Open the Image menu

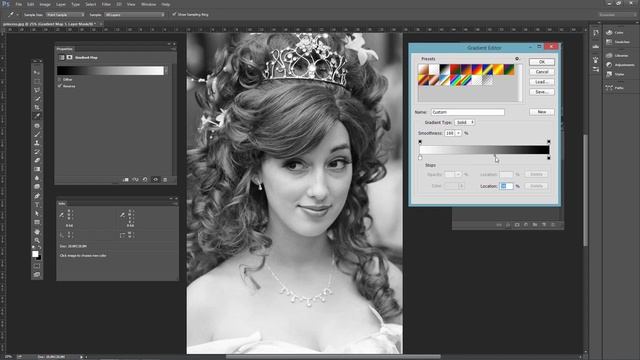click(x=45, y=4)
